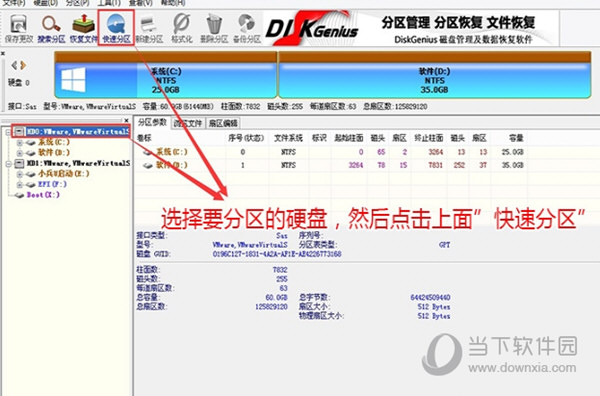Viewport: 600px width, 396px height.
Task: Expand the 小兵U启动(E:) tree node
Action: point(20,174)
